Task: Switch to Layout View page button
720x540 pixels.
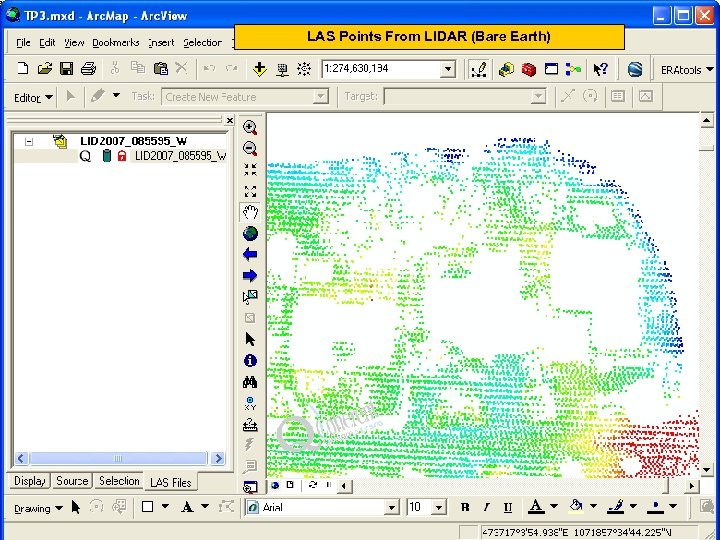Action: pyautogui.click(x=290, y=485)
